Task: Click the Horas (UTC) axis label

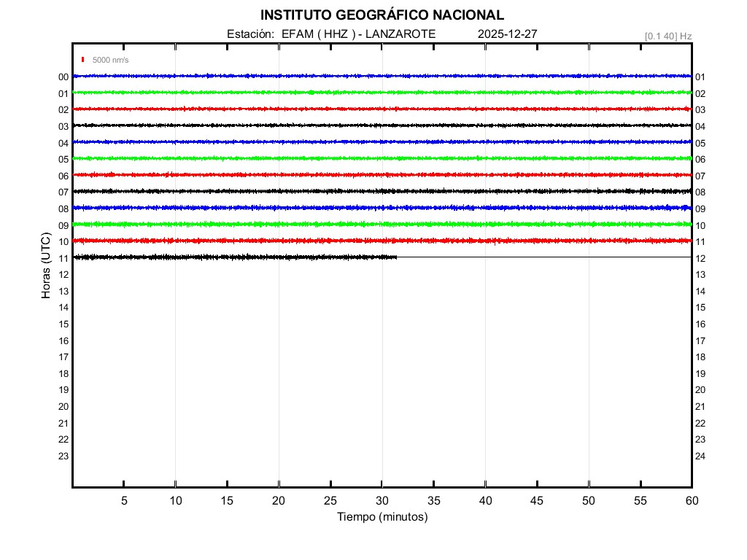Action: click(x=46, y=266)
